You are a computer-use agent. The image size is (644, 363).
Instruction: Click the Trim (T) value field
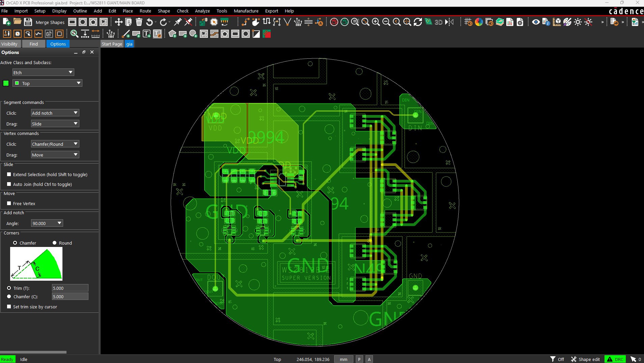tap(70, 288)
